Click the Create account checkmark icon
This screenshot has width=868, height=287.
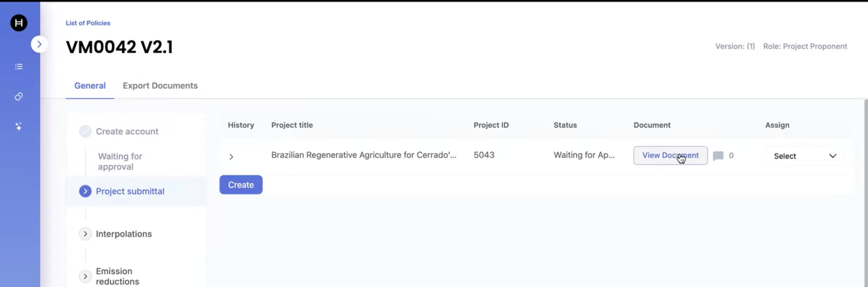(85, 131)
